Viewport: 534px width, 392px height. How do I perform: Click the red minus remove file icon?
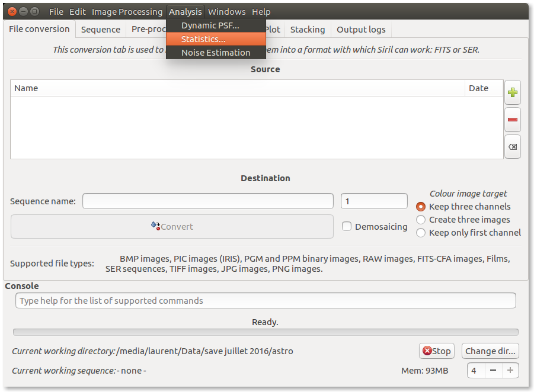[513, 120]
